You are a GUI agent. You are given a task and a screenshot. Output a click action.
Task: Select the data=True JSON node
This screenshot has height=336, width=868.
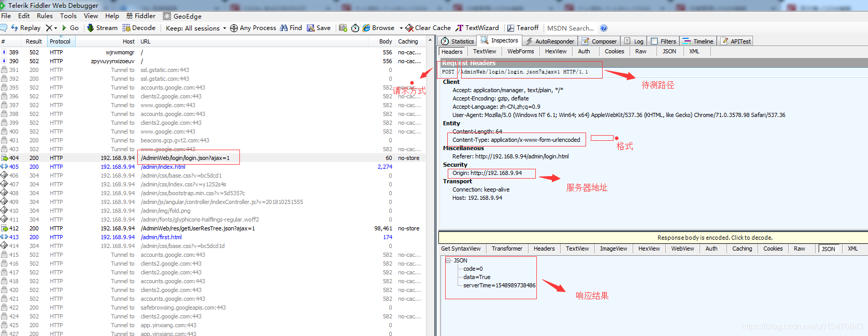[x=476, y=277]
